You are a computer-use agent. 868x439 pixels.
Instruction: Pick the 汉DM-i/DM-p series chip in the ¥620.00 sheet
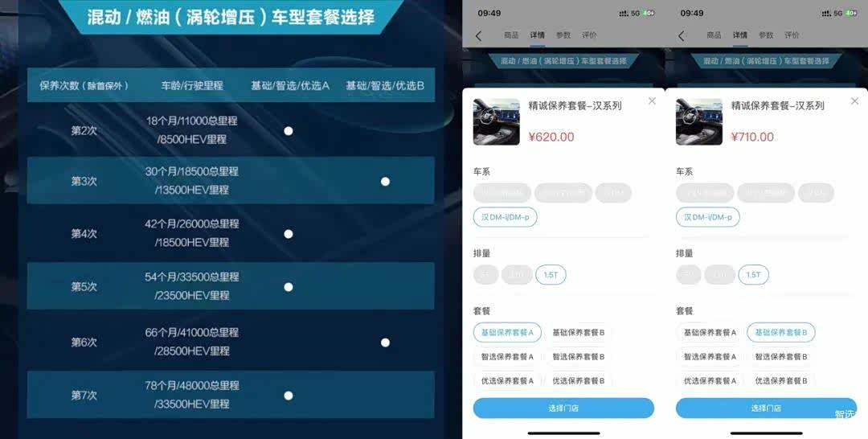[505, 217]
